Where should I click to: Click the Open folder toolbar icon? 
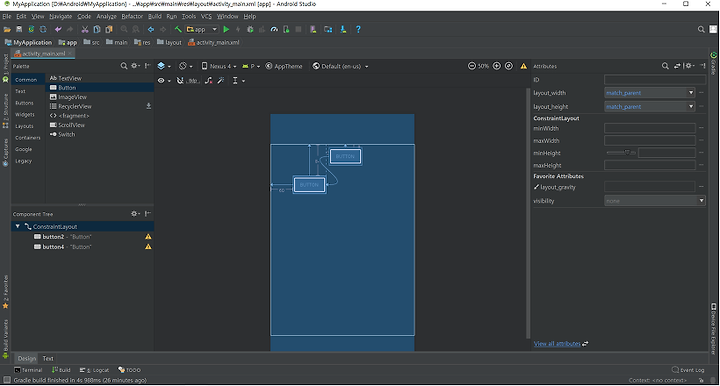7,29
